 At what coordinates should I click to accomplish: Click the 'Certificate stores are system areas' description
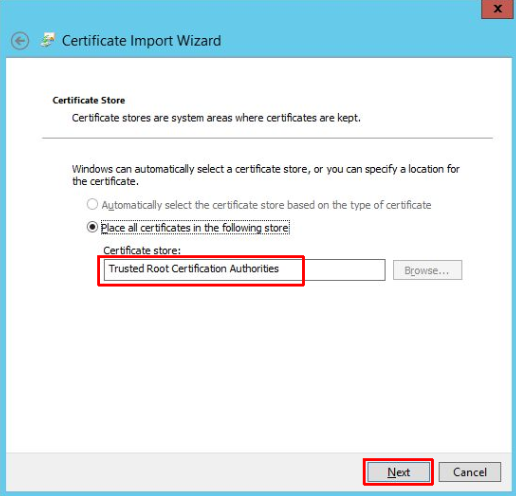[x=216, y=118]
